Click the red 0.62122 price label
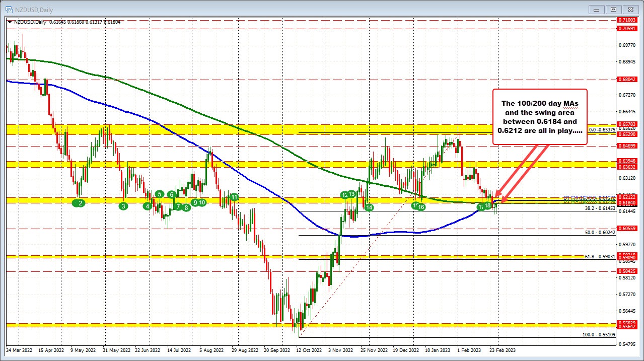Image resolution: width=644 pixels, height=361 pixels. click(x=627, y=197)
